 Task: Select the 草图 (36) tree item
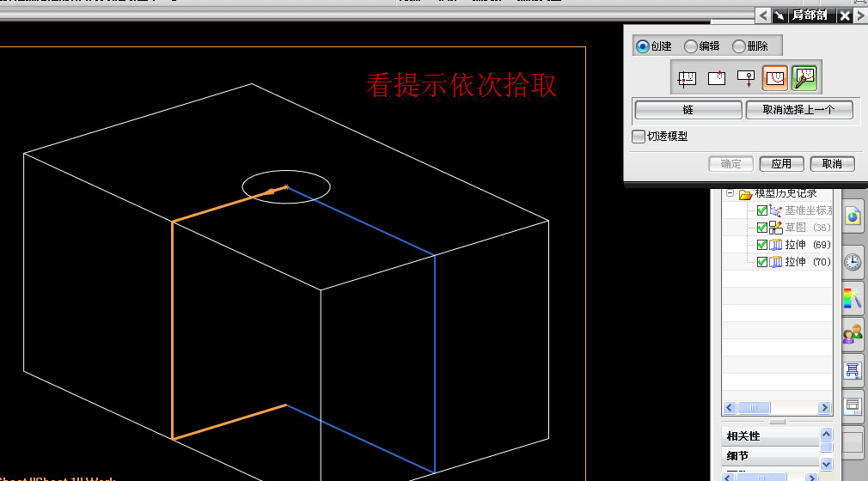point(808,228)
